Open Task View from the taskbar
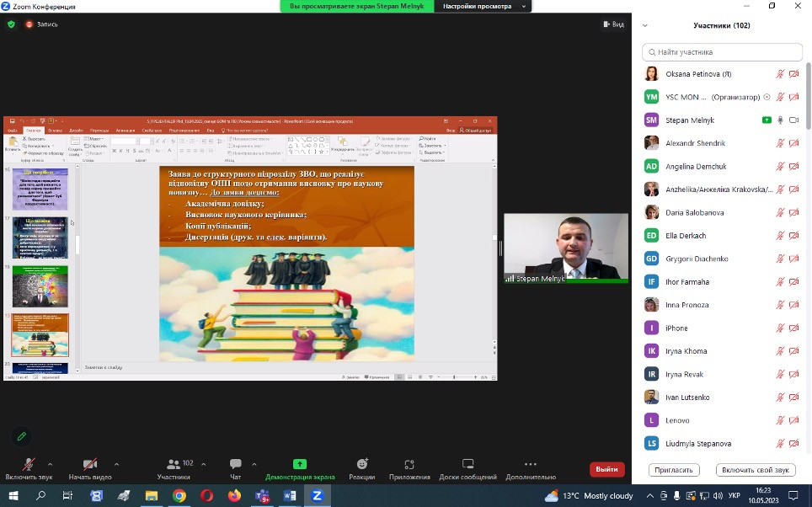This screenshot has width=812, height=507. coord(67,495)
